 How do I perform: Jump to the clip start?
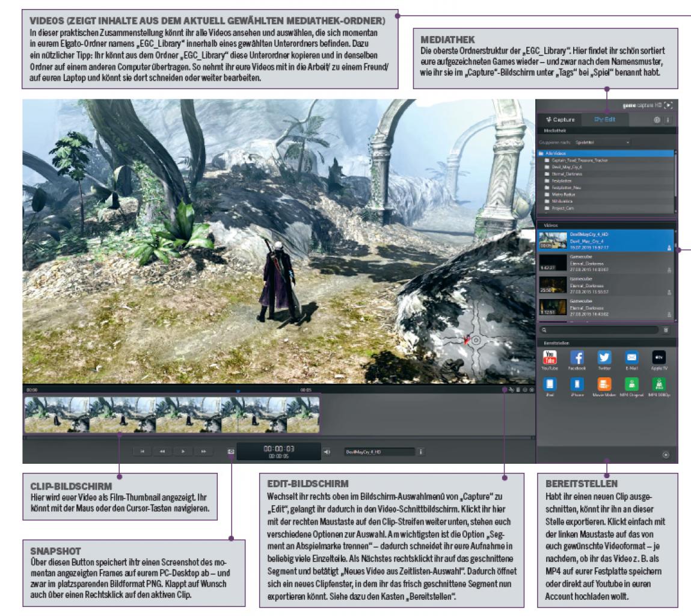click(x=143, y=452)
